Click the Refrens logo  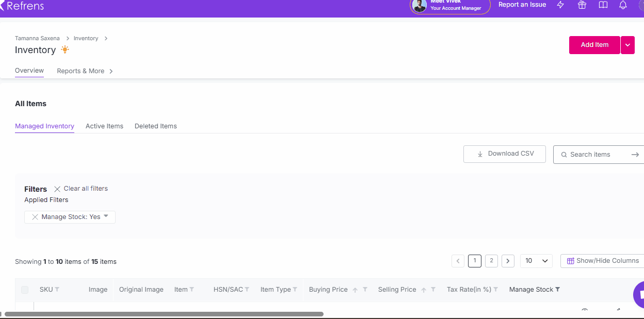pos(22,6)
